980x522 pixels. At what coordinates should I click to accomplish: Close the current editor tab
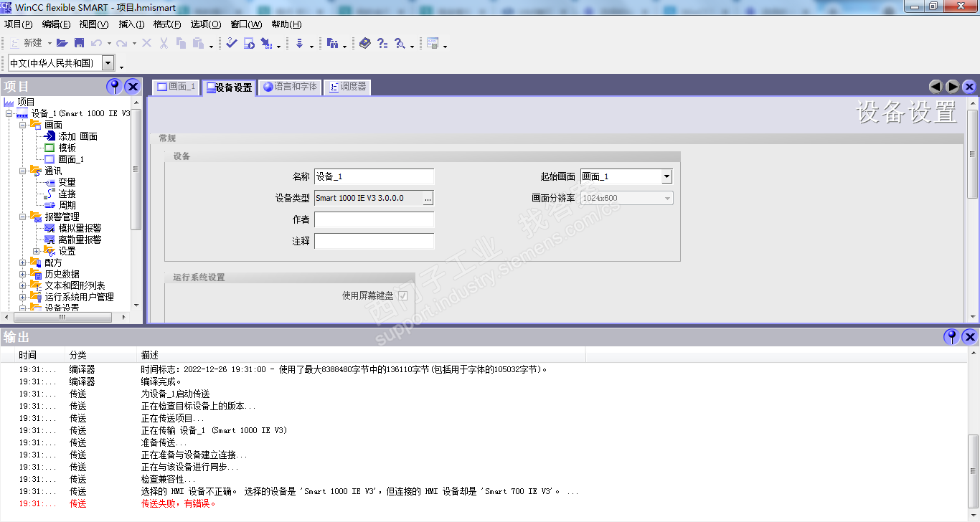click(x=969, y=87)
